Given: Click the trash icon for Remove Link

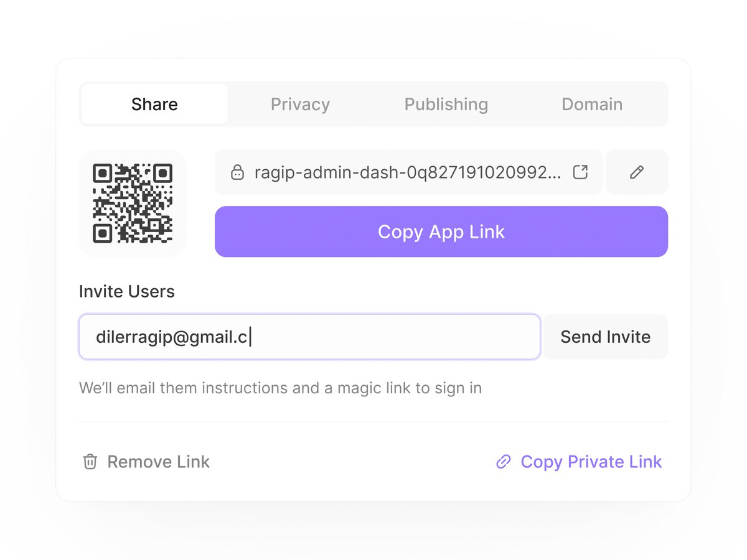Looking at the screenshot, I should pyautogui.click(x=90, y=462).
